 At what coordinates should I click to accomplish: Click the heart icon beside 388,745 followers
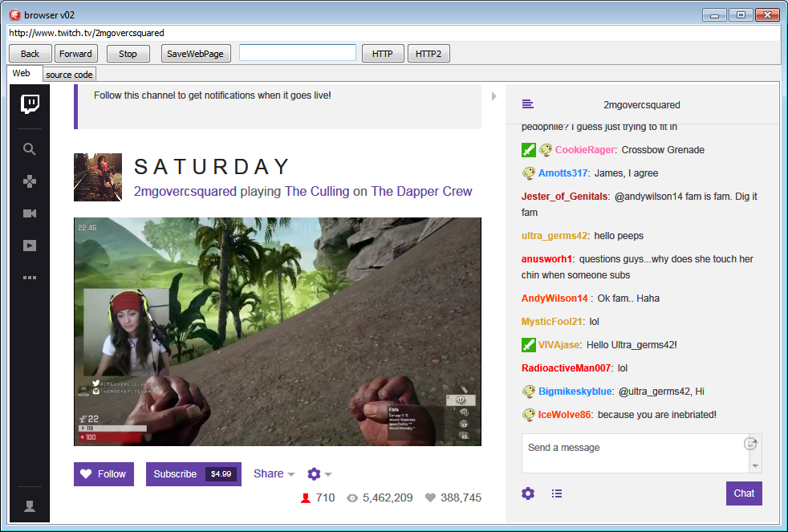point(430,497)
